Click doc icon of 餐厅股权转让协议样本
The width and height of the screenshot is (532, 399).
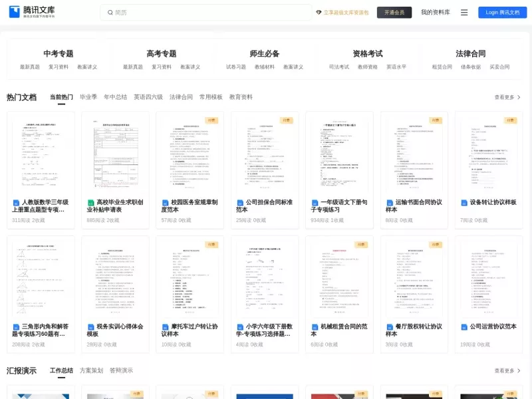pos(390,327)
